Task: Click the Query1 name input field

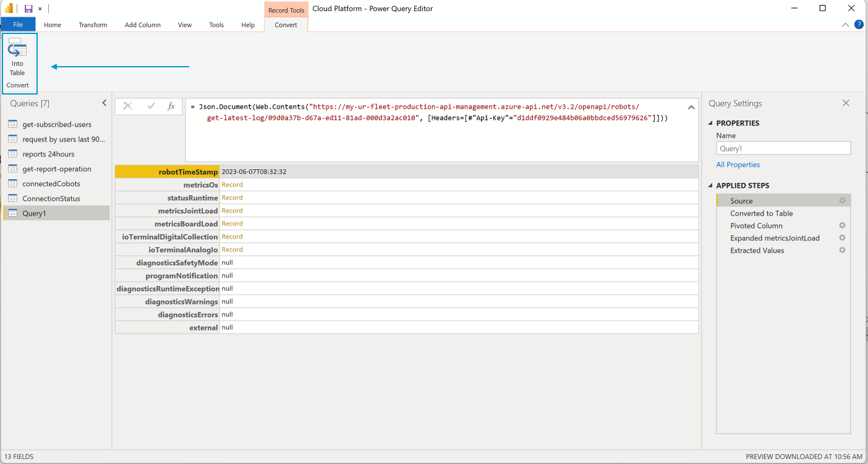Action: 783,148
